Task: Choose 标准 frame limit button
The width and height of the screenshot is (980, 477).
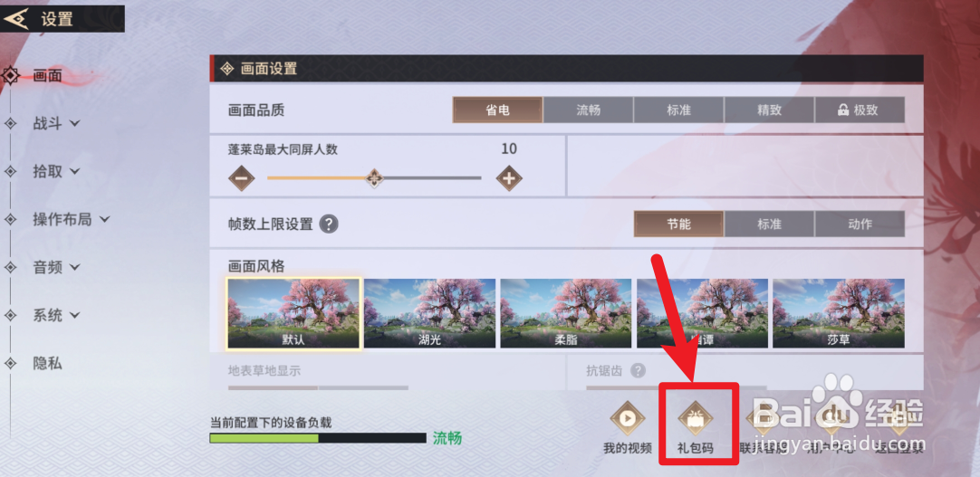Action: pyautogui.click(x=769, y=224)
